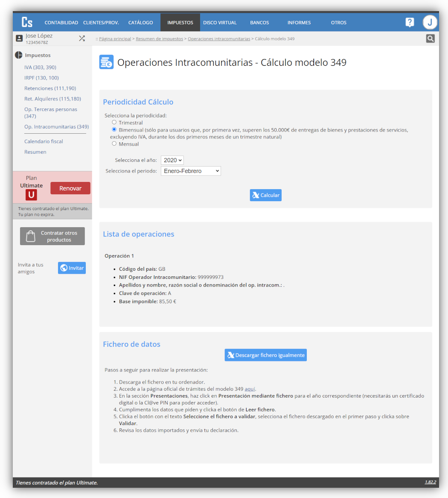448x498 pixels.
Task: Open the user avatar J menu
Action: pos(430,22)
